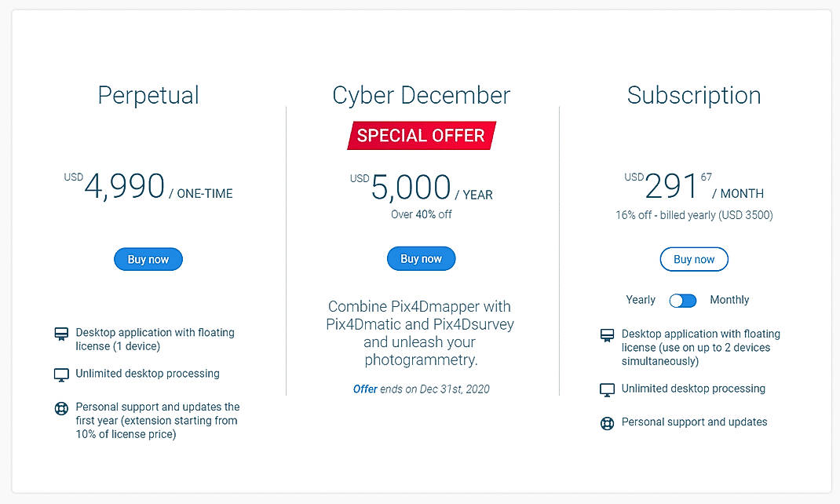The image size is (840, 504).
Task: Click the 16% off billed yearly text
Action: tap(694, 214)
